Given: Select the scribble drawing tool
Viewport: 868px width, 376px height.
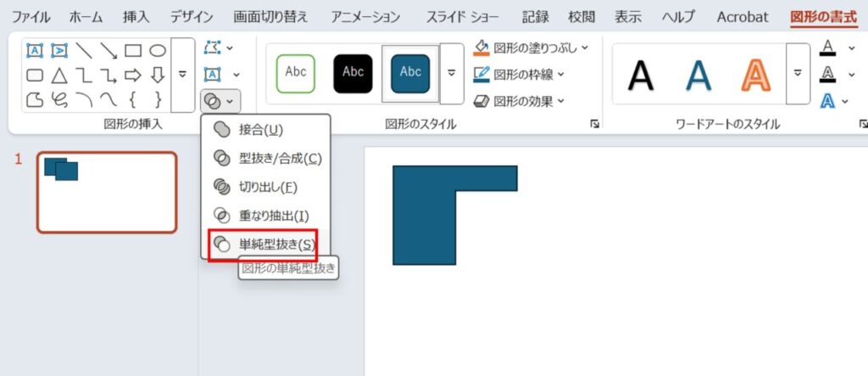Looking at the screenshot, I should (58, 99).
